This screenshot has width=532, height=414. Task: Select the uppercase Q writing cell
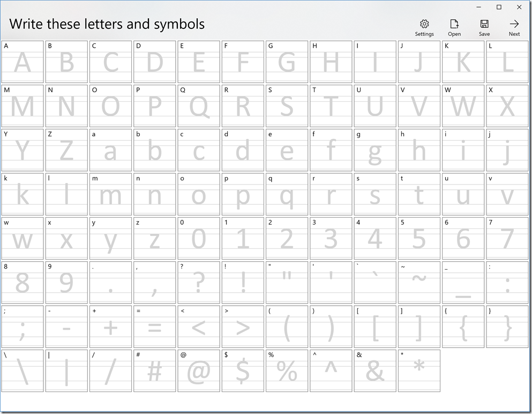(199, 106)
